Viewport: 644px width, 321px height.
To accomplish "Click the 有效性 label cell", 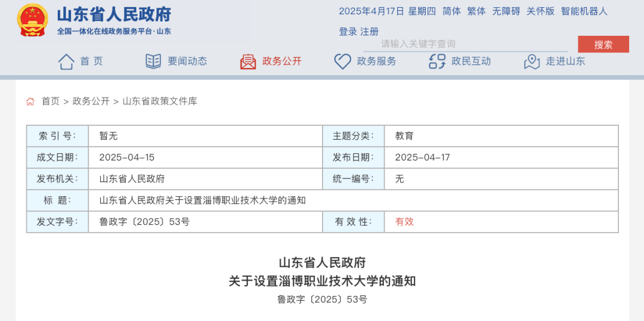I will coord(354,222).
